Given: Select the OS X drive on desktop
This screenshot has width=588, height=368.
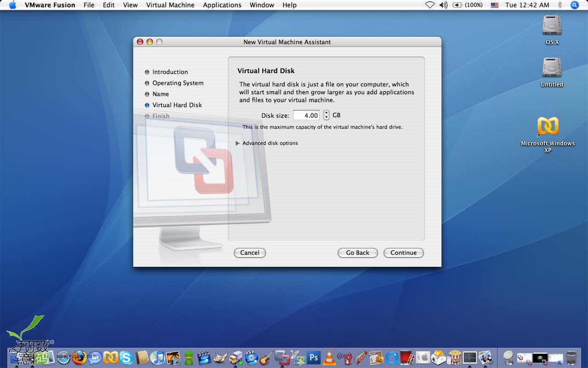Looking at the screenshot, I should click(x=552, y=29).
